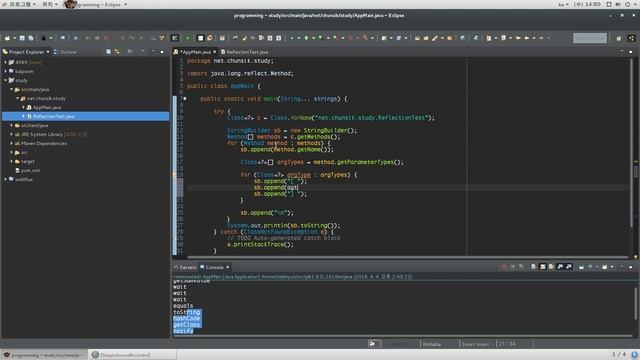Click the 'hashCode' line in Console output
640x360 pixels.
(187, 318)
